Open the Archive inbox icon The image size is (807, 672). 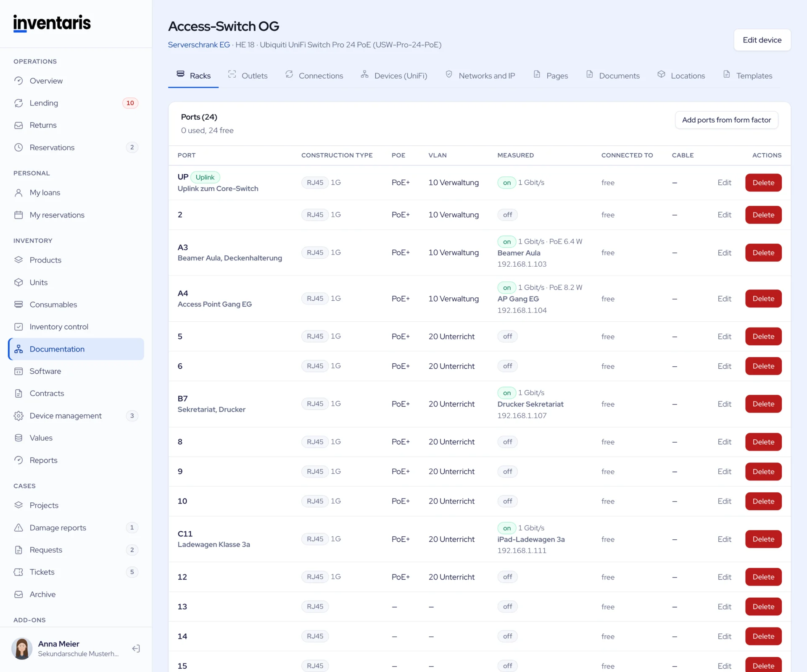(x=18, y=594)
